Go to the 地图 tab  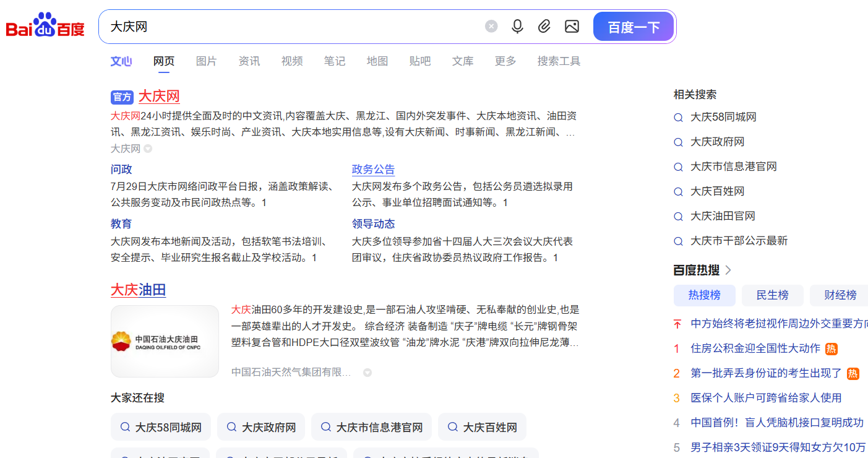click(x=377, y=61)
